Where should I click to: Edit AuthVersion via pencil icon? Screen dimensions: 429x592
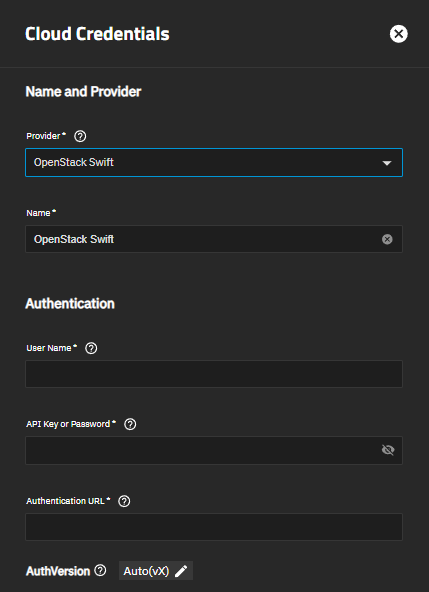click(x=181, y=571)
